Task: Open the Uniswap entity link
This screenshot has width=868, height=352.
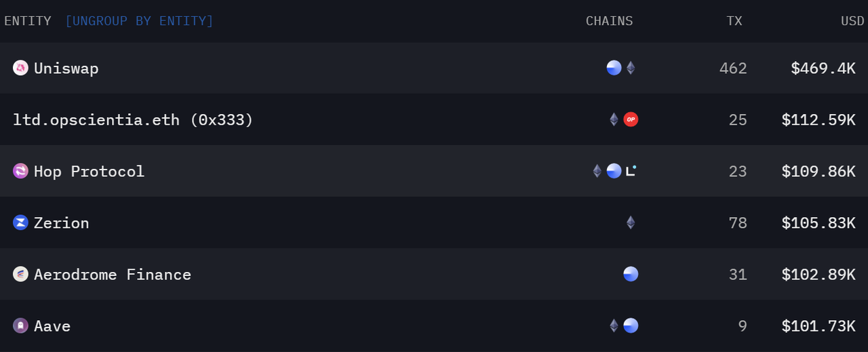Action: click(66, 69)
